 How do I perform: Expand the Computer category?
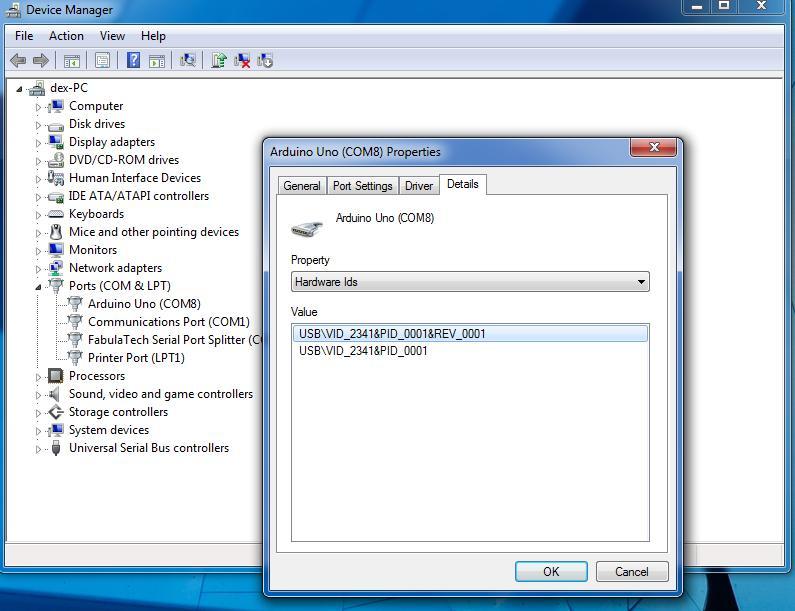38,107
